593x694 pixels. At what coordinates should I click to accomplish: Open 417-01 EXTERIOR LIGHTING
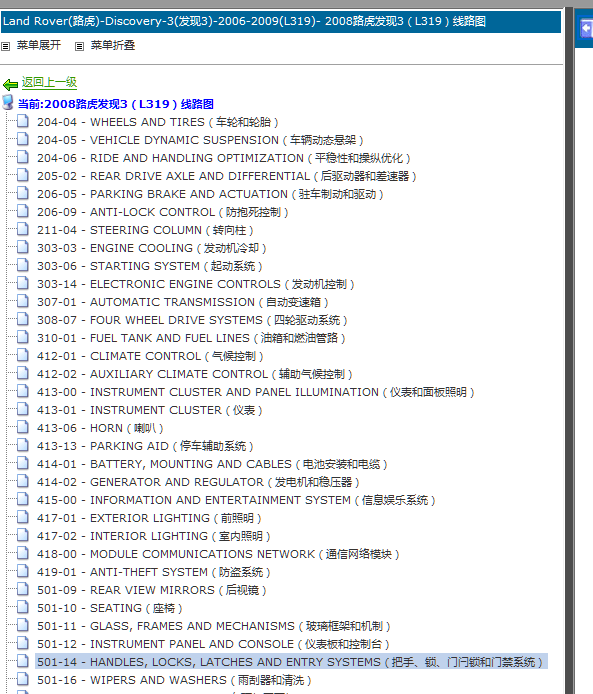point(149,518)
